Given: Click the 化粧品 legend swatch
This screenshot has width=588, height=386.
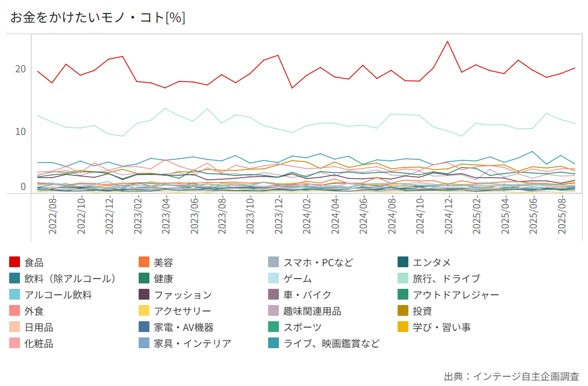Looking at the screenshot, I should coord(15,344).
